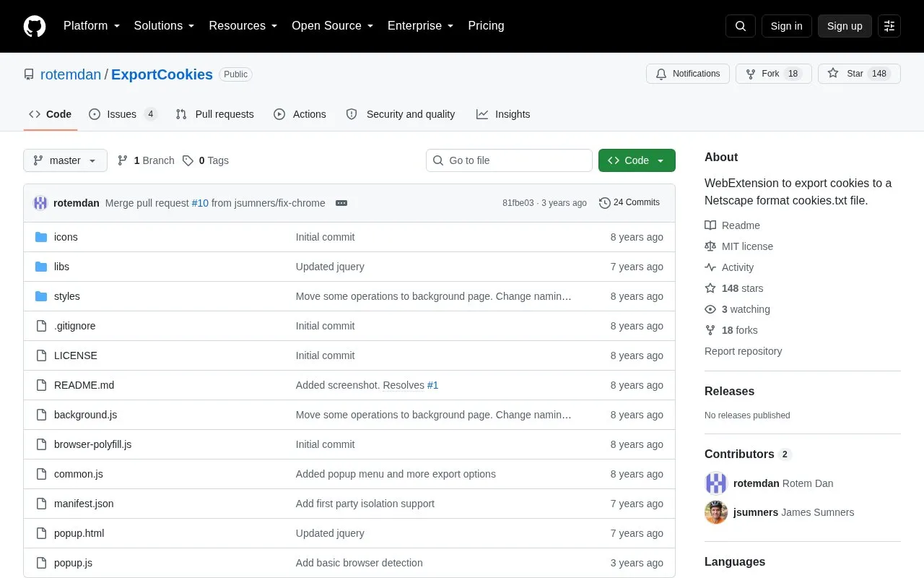The width and height of the screenshot is (924, 578).
Task: Open the 1 Branch link
Action: coord(146,160)
